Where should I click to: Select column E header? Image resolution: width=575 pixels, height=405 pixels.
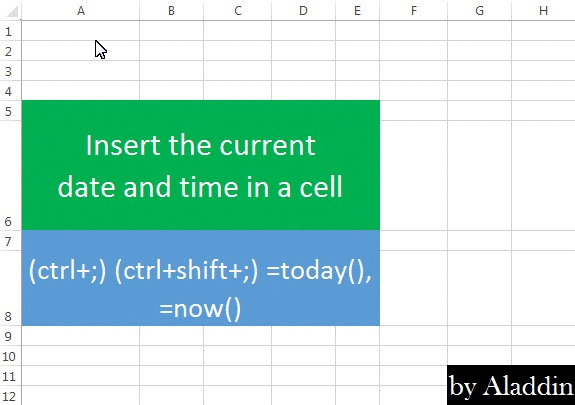[358, 11]
